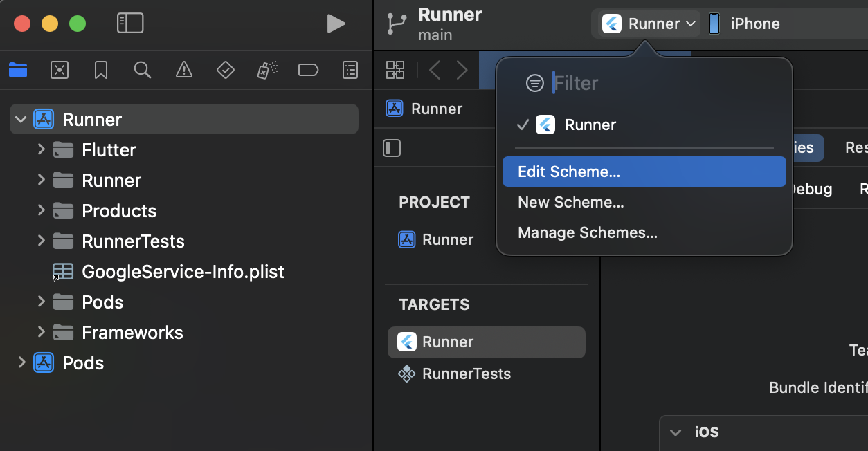Collapse the root Runner project
The width and height of the screenshot is (868, 451).
pos(21,120)
